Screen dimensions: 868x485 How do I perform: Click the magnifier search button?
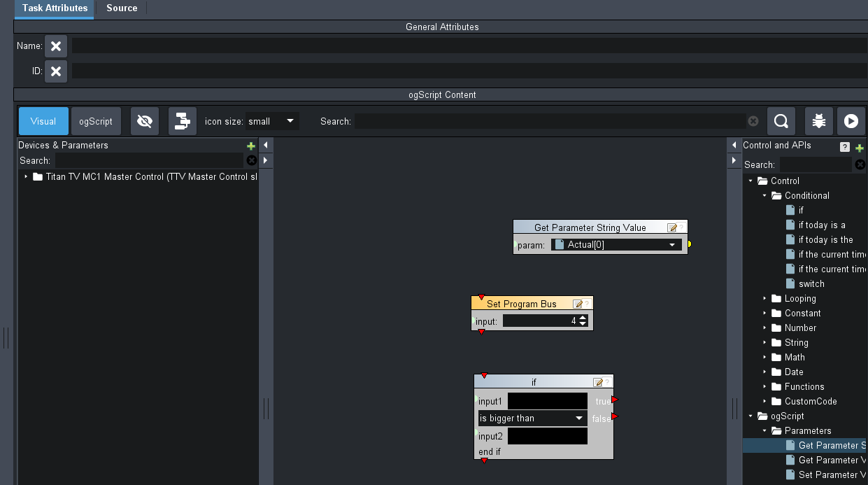tap(781, 121)
